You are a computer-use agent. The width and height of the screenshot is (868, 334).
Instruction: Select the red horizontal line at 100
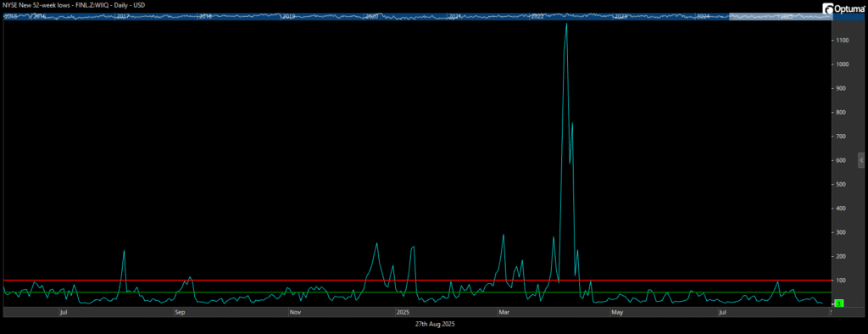pyautogui.click(x=417, y=281)
